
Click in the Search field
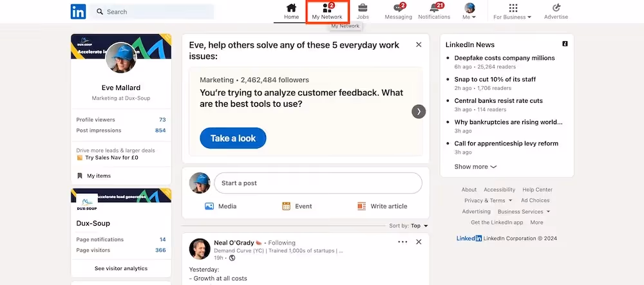click(152, 12)
